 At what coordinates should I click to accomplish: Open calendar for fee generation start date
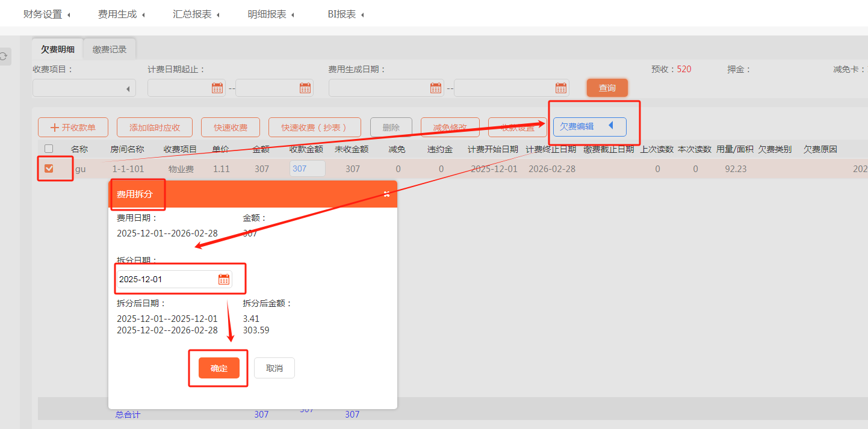click(x=436, y=88)
